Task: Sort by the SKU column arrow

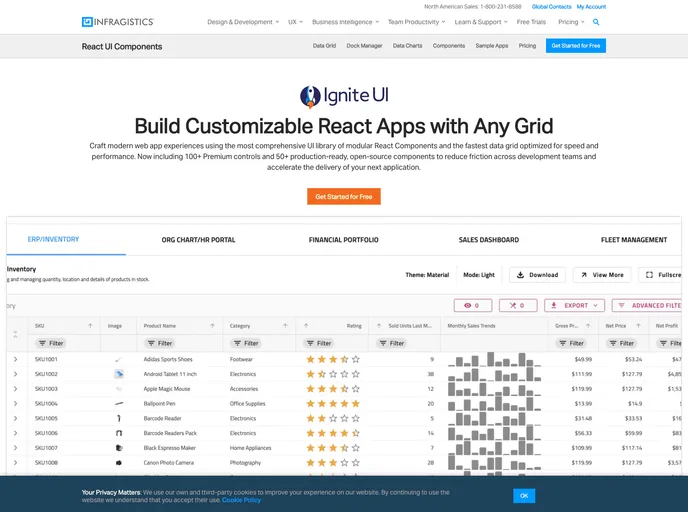Action: [x=90, y=326]
